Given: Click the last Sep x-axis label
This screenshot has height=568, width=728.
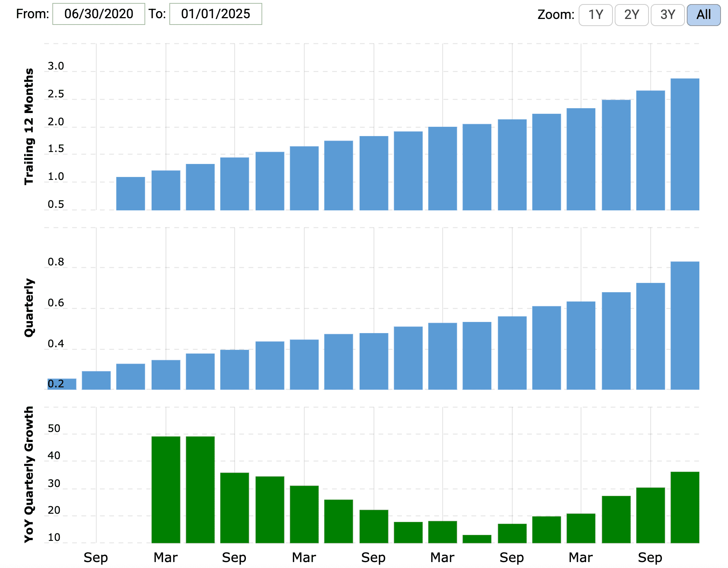Looking at the screenshot, I should 650,557.
